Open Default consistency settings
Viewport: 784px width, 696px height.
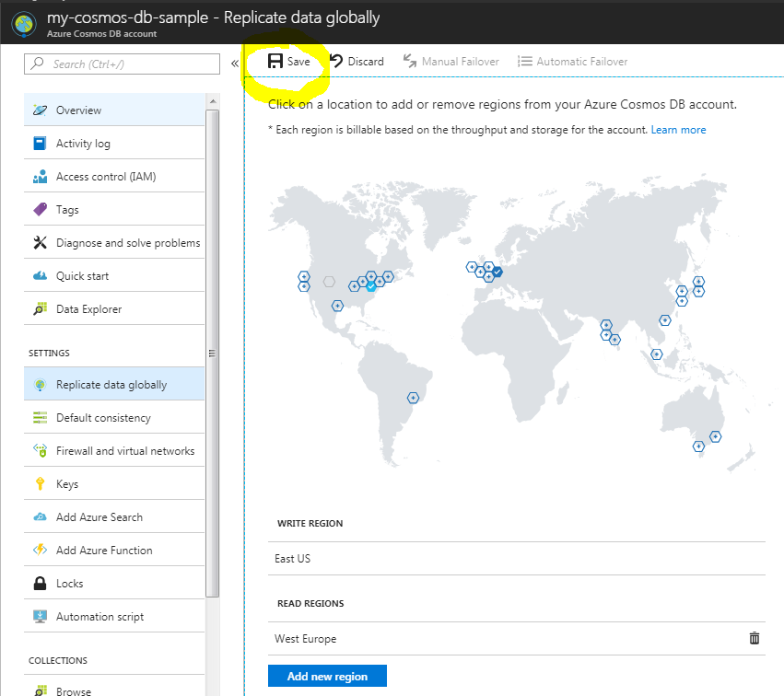[x=102, y=418]
